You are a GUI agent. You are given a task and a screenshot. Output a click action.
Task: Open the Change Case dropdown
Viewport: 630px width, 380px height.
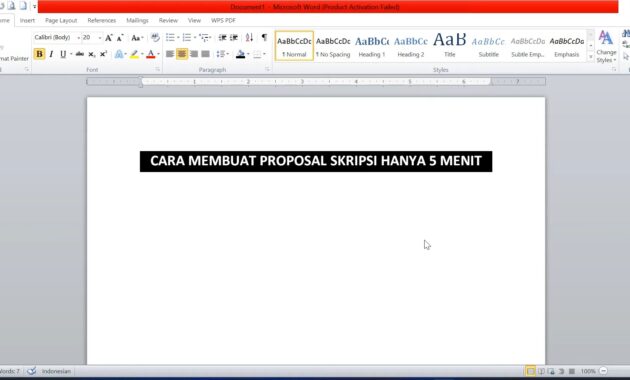[x=137, y=38]
